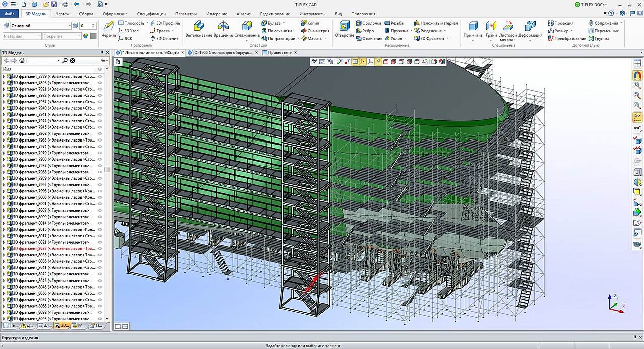
Task: Toggle the eye for 3D фрагмент_8000
Action: point(100,197)
